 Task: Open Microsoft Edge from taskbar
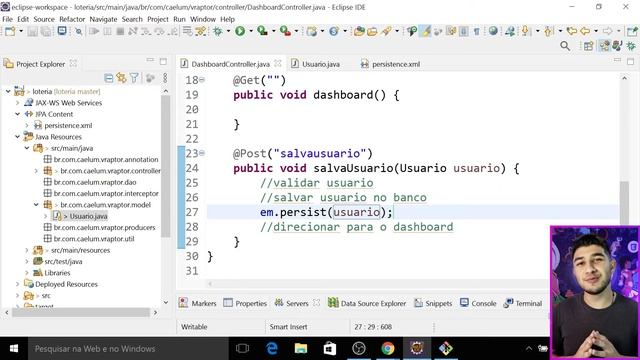pos(272,349)
